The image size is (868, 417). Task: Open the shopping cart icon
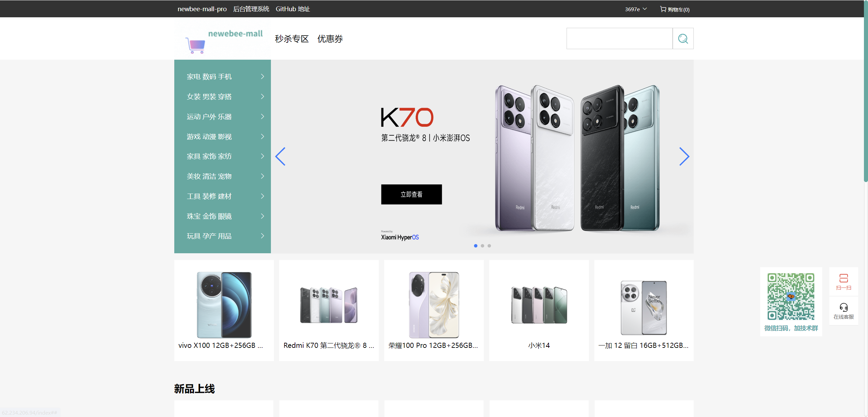click(663, 9)
